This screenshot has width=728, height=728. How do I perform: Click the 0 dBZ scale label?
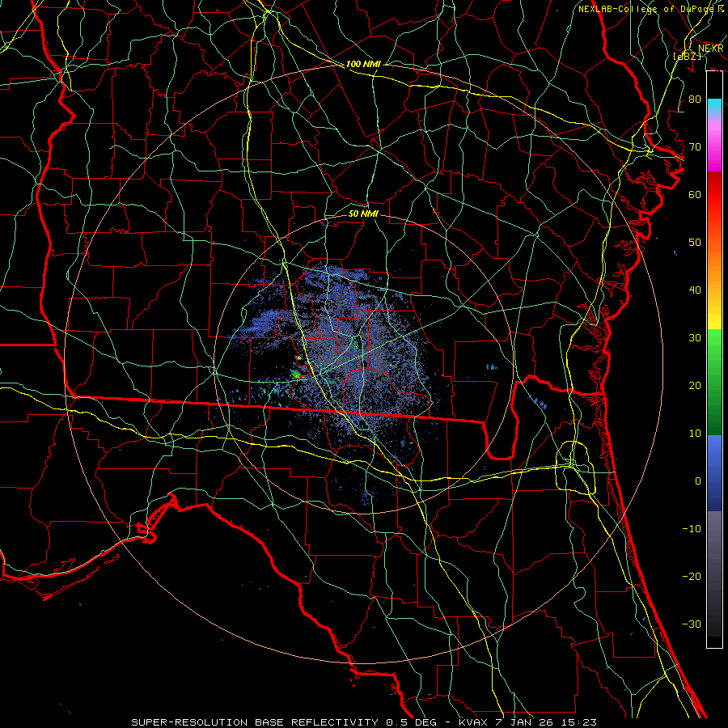(x=697, y=481)
